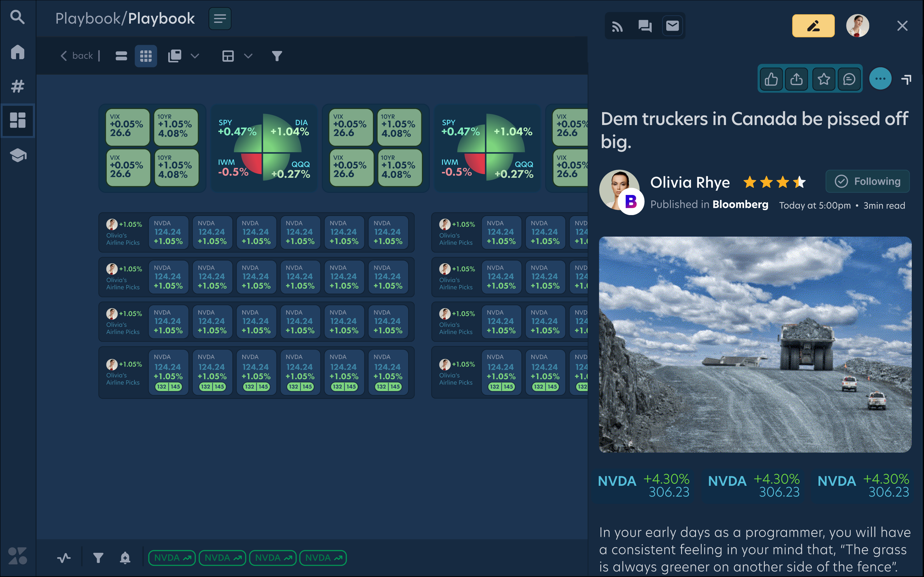Open the Bloomberg publisher link
Viewport: 924px width, 577px height.
(740, 205)
